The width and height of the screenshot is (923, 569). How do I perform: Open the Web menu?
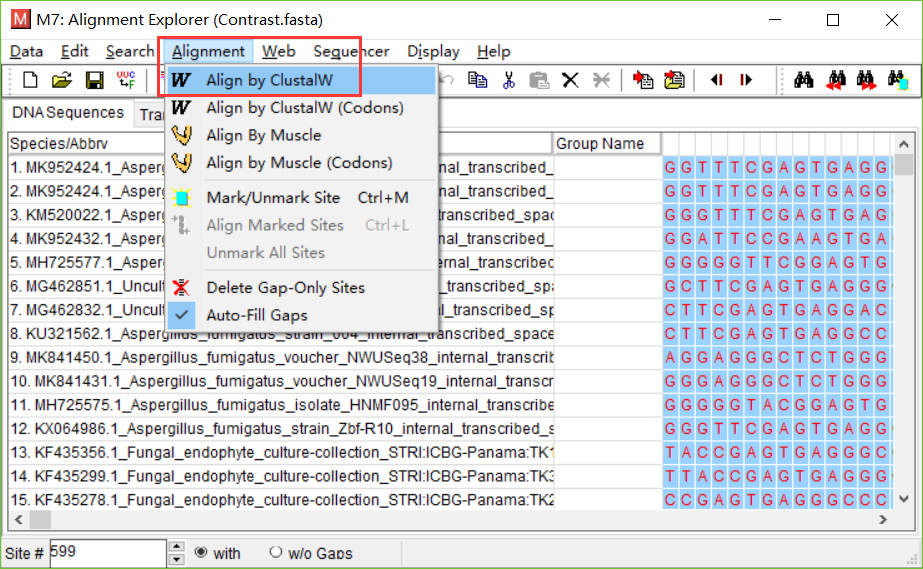click(x=278, y=52)
